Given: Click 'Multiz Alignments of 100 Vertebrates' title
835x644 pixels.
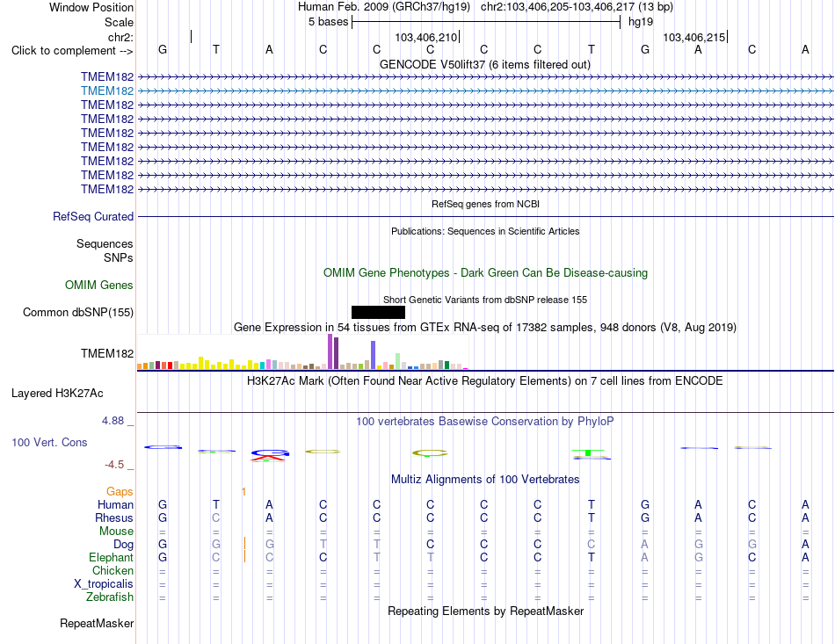Looking at the screenshot, I should pos(485,480).
